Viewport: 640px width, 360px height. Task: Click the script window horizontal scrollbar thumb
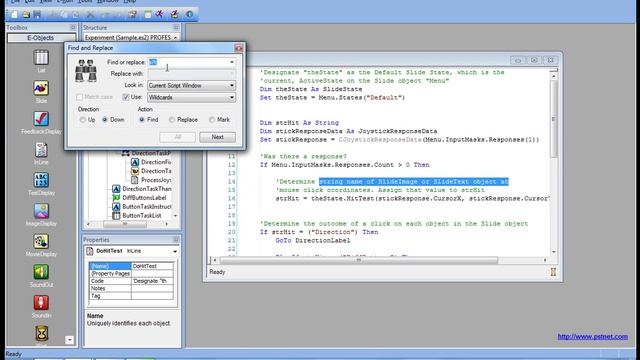[x=359, y=260]
